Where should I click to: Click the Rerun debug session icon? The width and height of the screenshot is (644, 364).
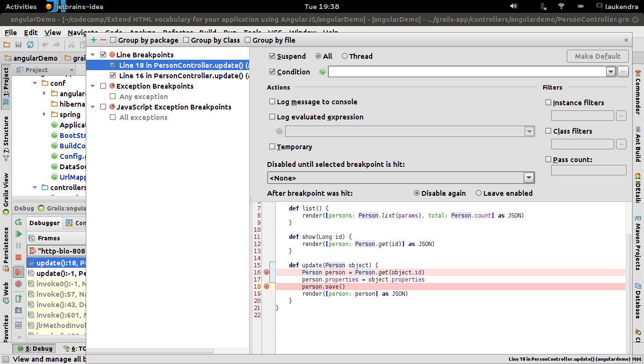tap(18, 222)
